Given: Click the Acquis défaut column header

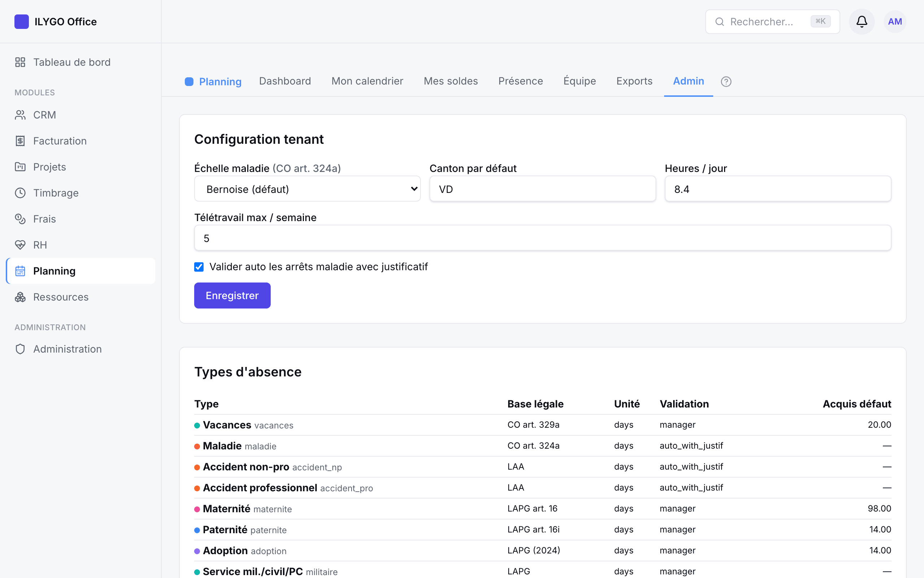Looking at the screenshot, I should [857, 404].
